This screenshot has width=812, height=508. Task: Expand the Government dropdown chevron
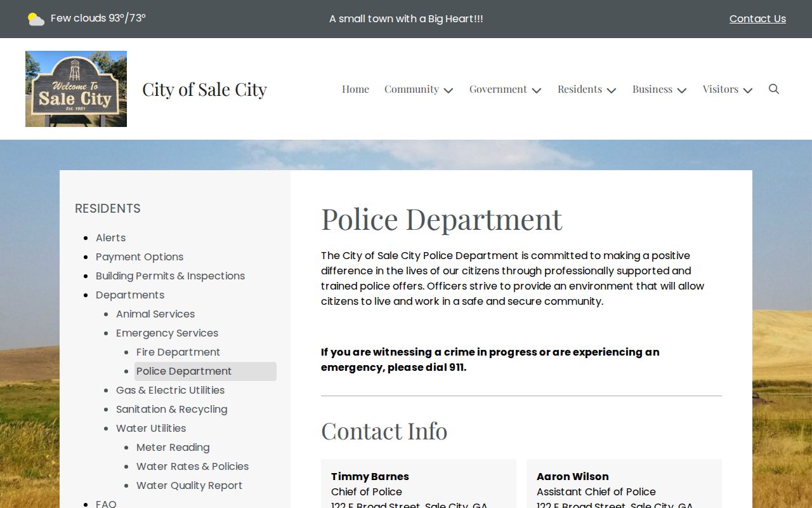[537, 90]
